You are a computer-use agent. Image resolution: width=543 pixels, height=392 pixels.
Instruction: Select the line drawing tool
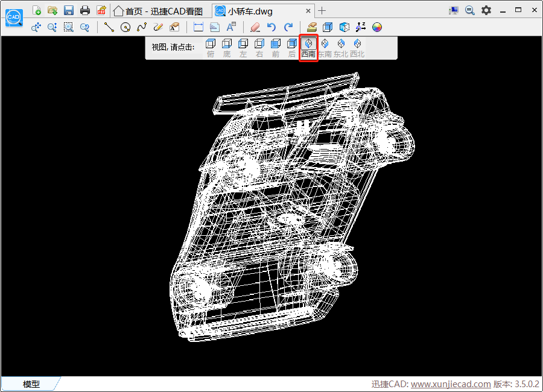[x=109, y=27]
